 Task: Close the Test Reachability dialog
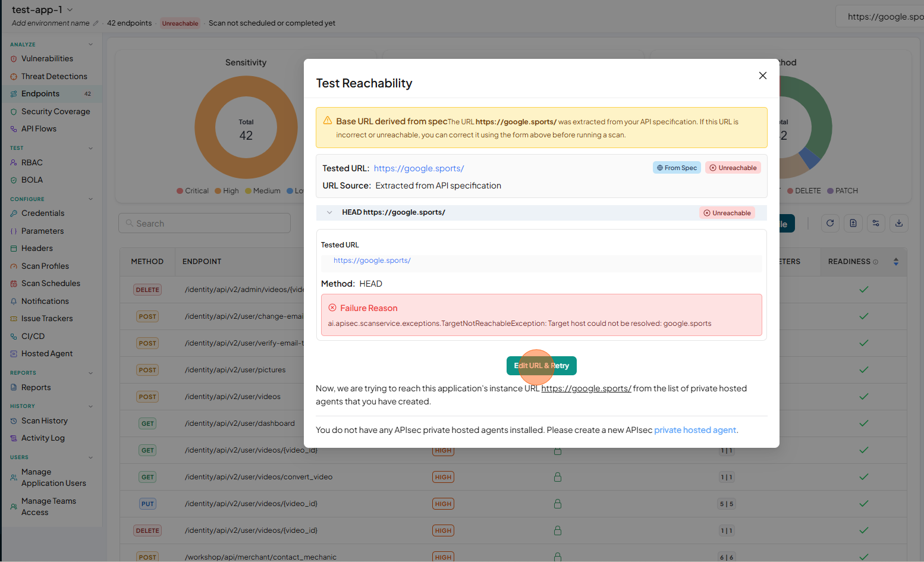click(763, 76)
